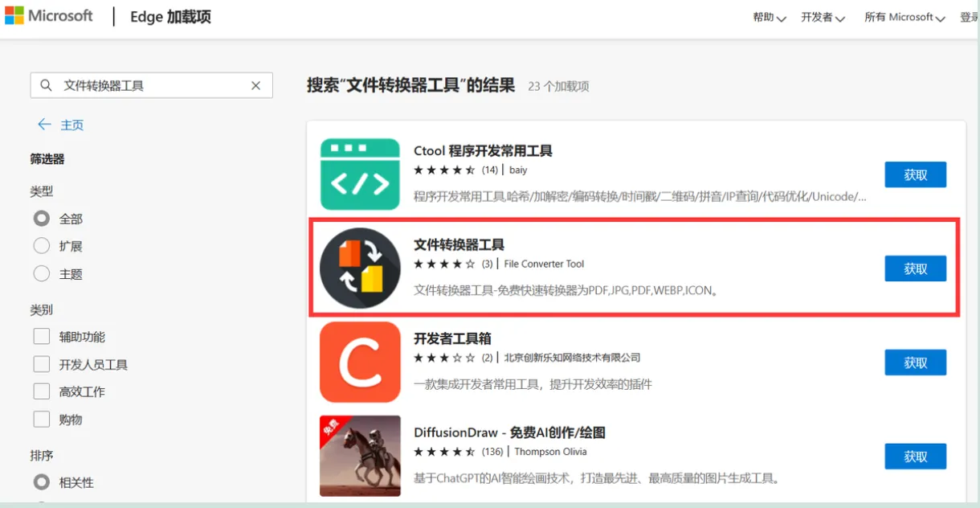Select the 扩展 type radio button
980x508 pixels.
tap(42, 246)
